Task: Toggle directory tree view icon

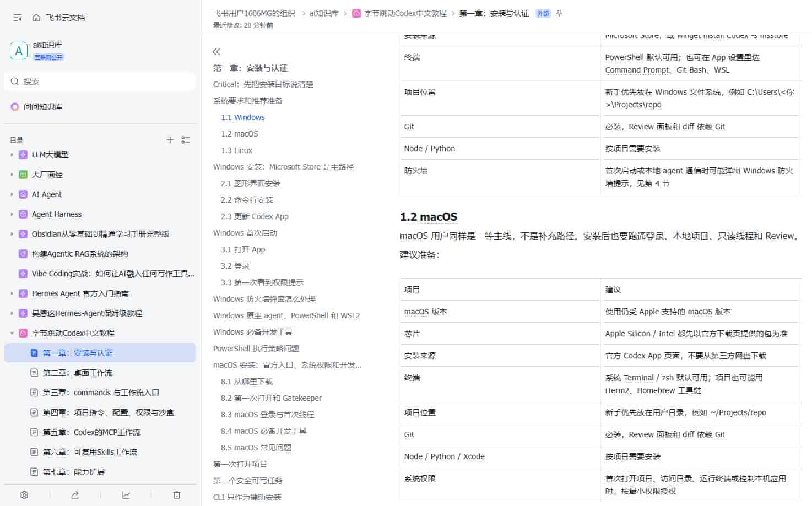Action: tap(186, 140)
